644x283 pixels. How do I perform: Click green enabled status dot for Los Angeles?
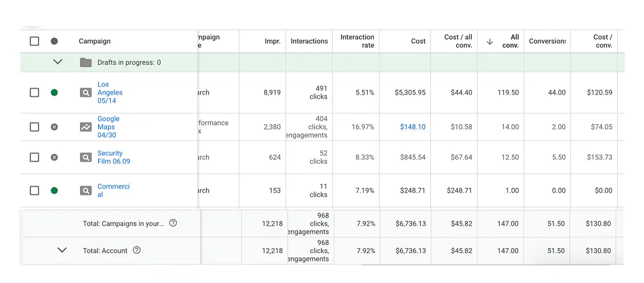pos(54,92)
